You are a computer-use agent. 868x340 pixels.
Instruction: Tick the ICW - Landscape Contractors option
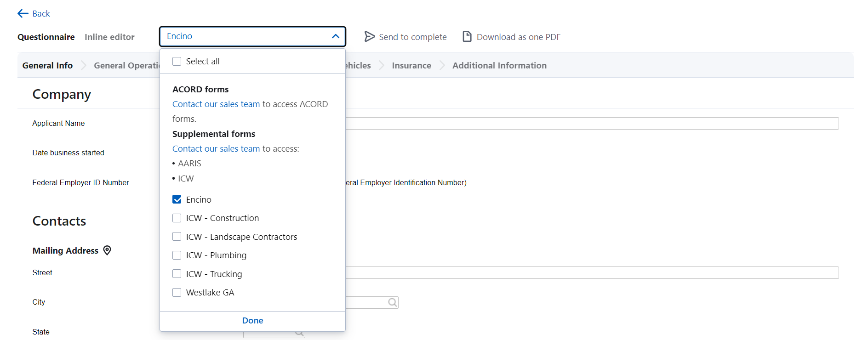[177, 237]
